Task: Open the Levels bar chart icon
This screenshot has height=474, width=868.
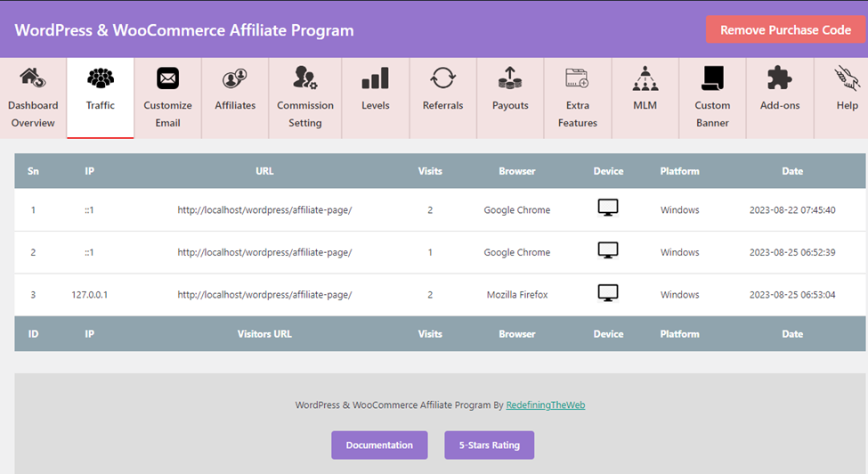Action: [x=376, y=78]
